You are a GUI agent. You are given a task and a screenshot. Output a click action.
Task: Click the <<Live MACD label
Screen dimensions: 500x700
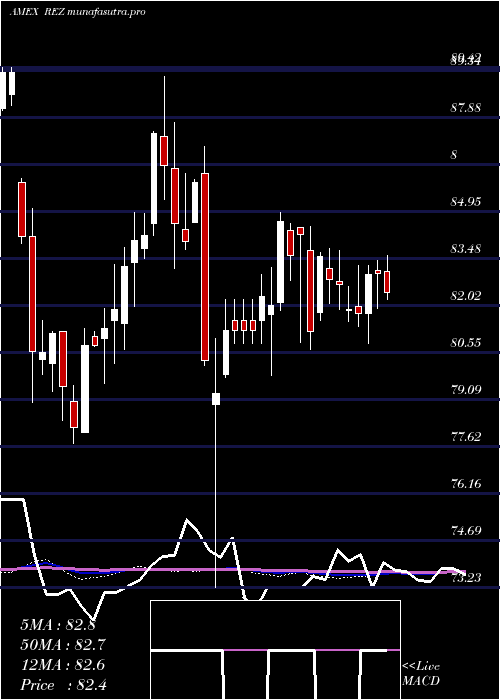tap(421, 673)
